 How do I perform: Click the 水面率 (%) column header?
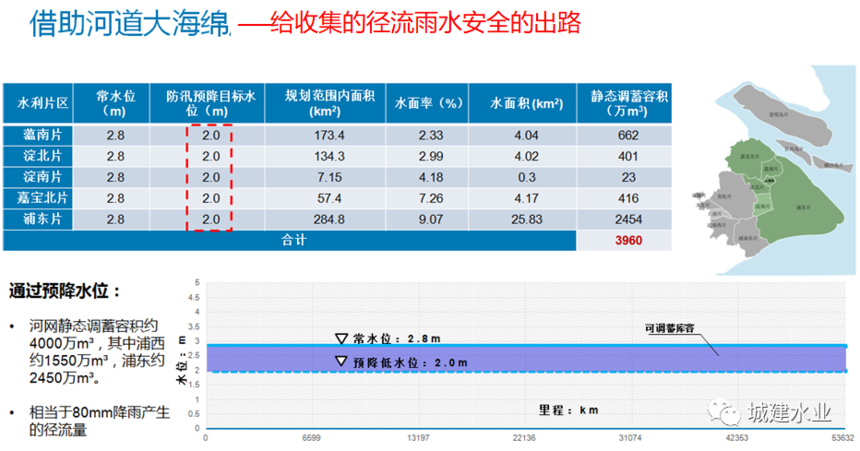click(x=427, y=103)
